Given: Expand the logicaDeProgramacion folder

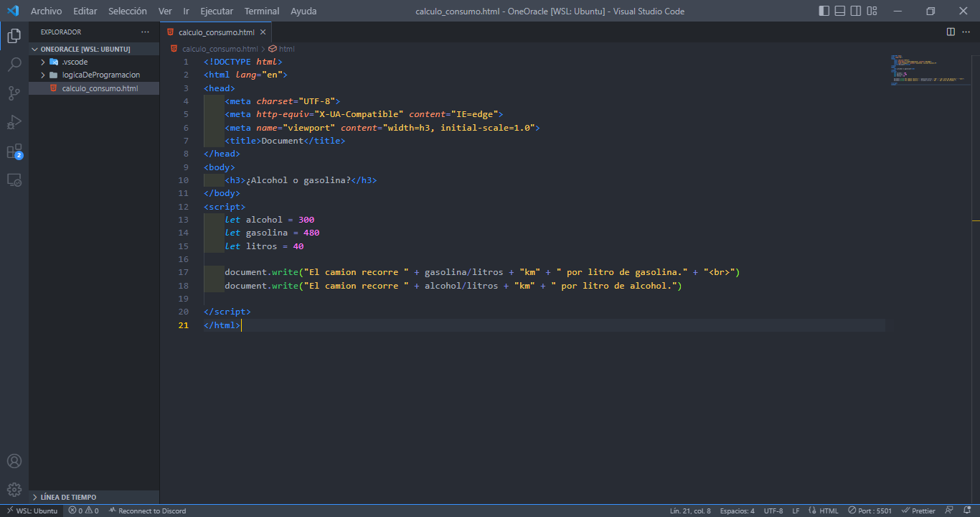Looking at the screenshot, I should 94,75.
